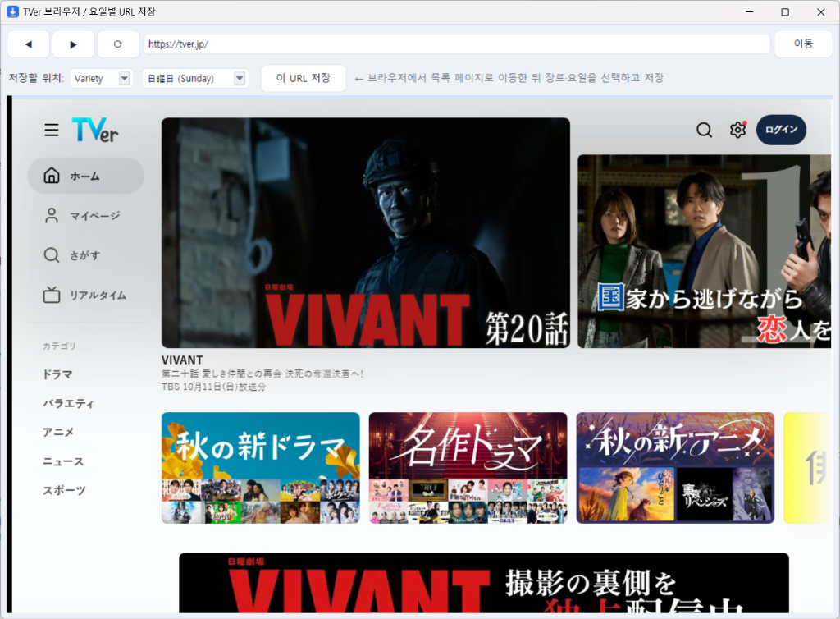Click the VIVANT title text below banner

click(x=182, y=360)
